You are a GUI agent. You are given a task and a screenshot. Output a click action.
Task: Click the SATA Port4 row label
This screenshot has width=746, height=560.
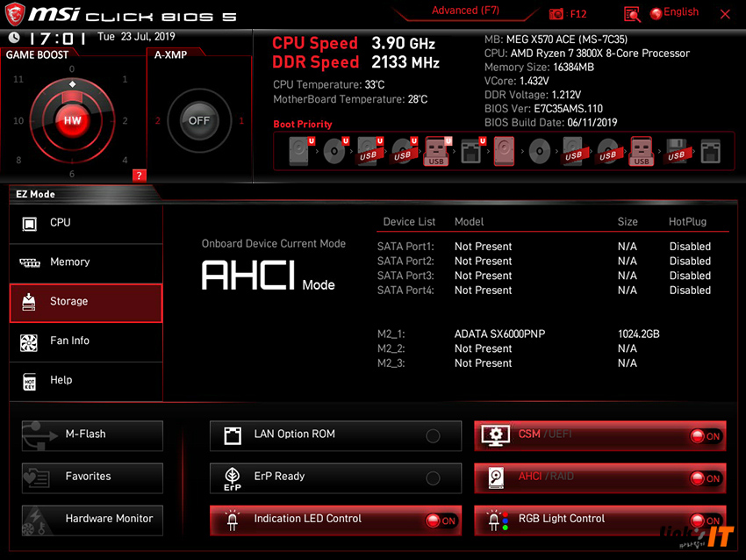(x=405, y=291)
